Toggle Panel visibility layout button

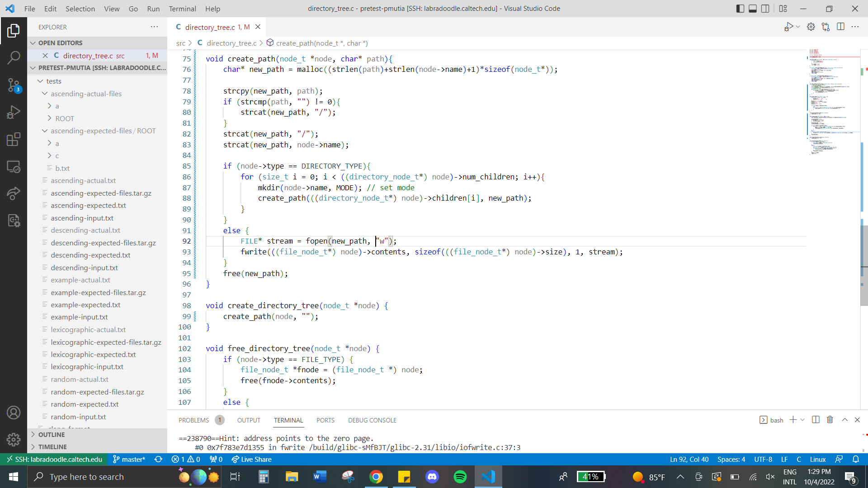coord(753,9)
